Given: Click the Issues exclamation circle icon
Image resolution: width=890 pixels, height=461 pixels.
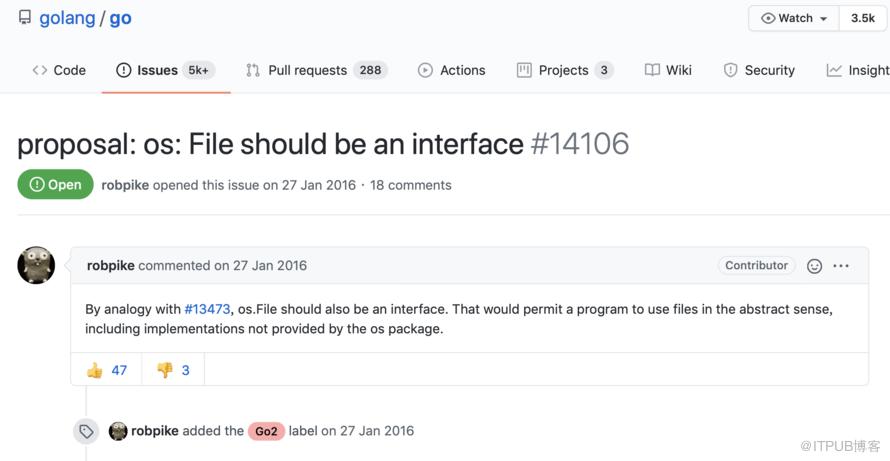Looking at the screenshot, I should (x=124, y=70).
